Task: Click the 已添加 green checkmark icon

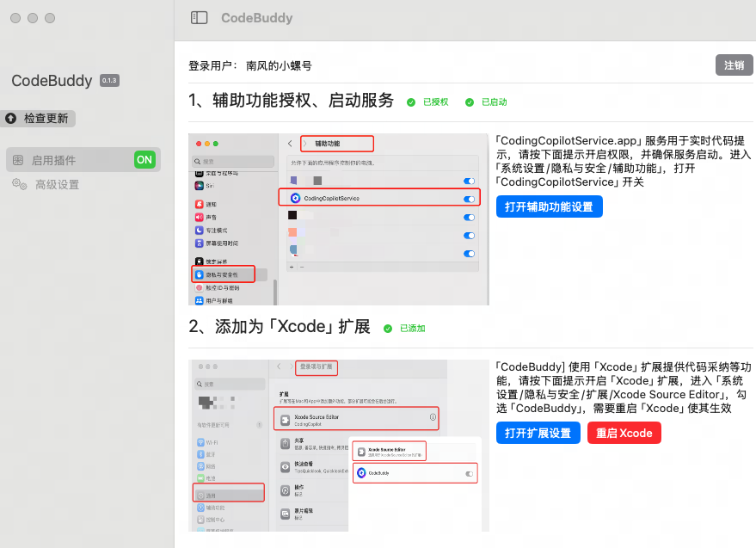Action: (x=388, y=329)
